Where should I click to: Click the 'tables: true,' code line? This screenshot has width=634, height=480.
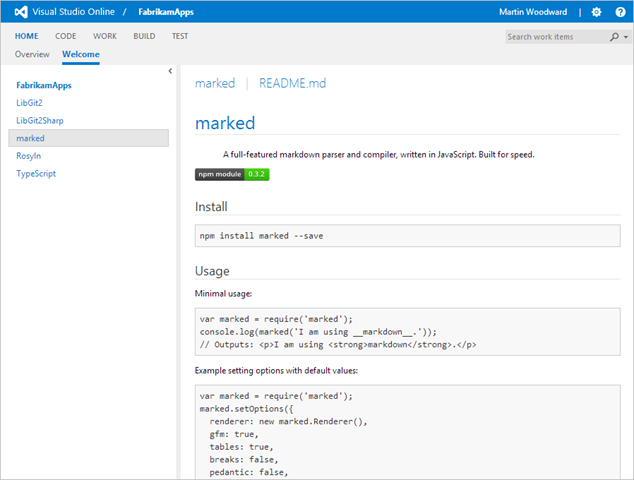pos(241,447)
